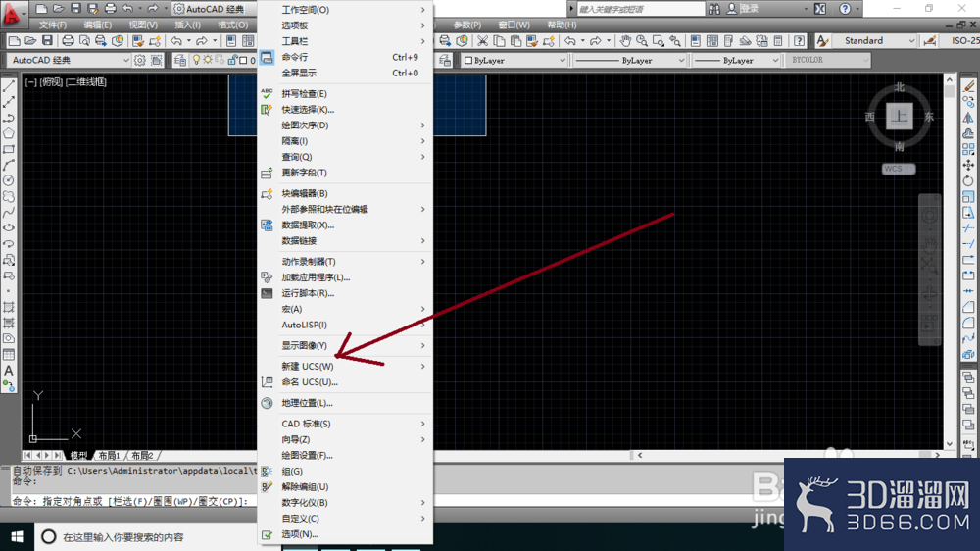Image resolution: width=980 pixels, height=551 pixels.
Task: Select the Rotate tool in modify toolbar
Action: click(x=968, y=180)
